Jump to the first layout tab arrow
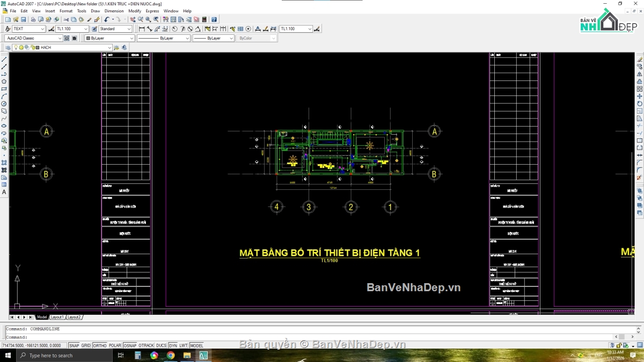Screen dimensions: 644x362 [12, 317]
